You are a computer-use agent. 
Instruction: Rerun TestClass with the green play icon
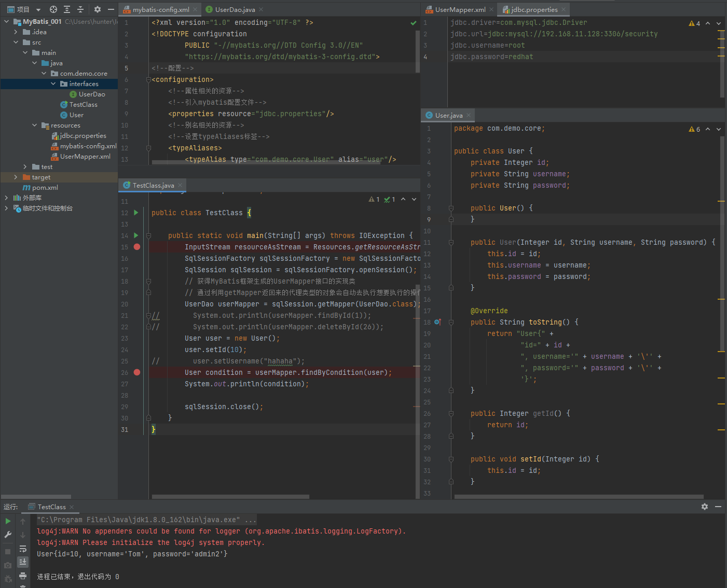click(x=8, y=521)
